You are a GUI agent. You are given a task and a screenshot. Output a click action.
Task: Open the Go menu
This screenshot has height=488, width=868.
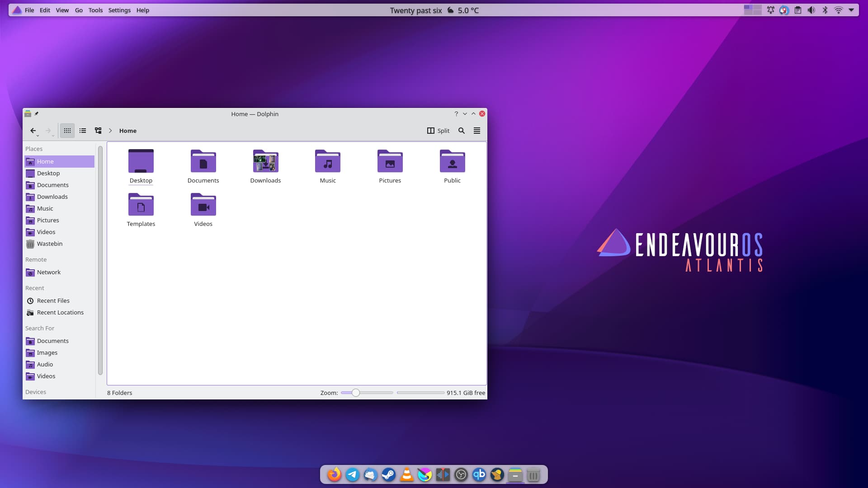(79, 10)
